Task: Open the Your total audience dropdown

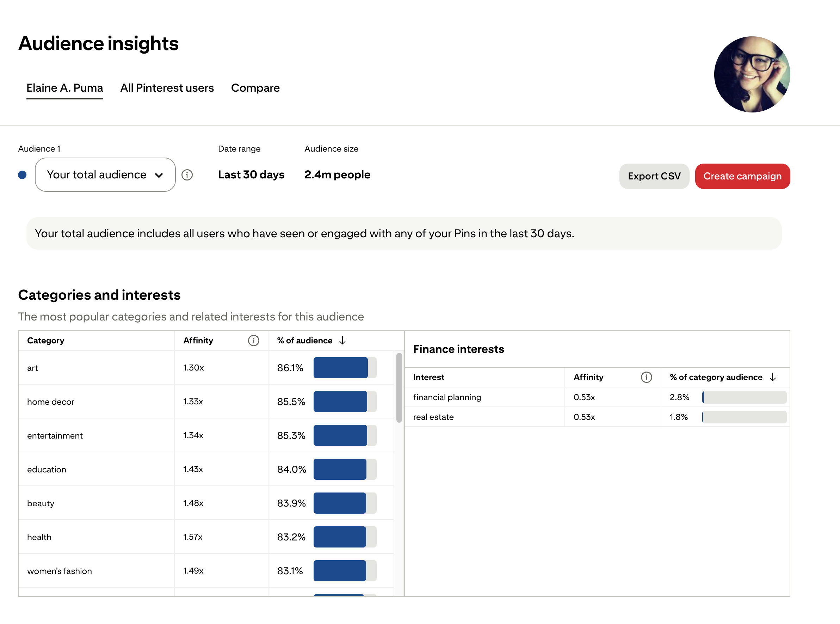Action: point(105,175)
